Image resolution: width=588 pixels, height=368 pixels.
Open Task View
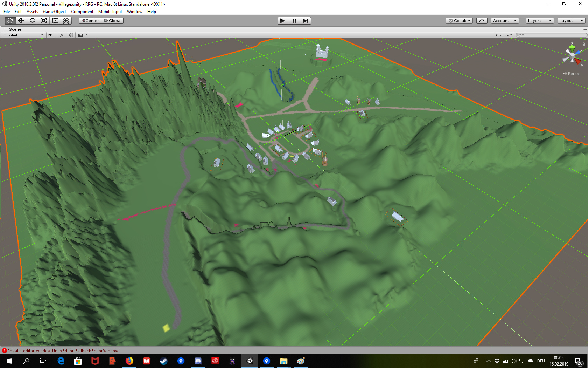click(43, 361)
